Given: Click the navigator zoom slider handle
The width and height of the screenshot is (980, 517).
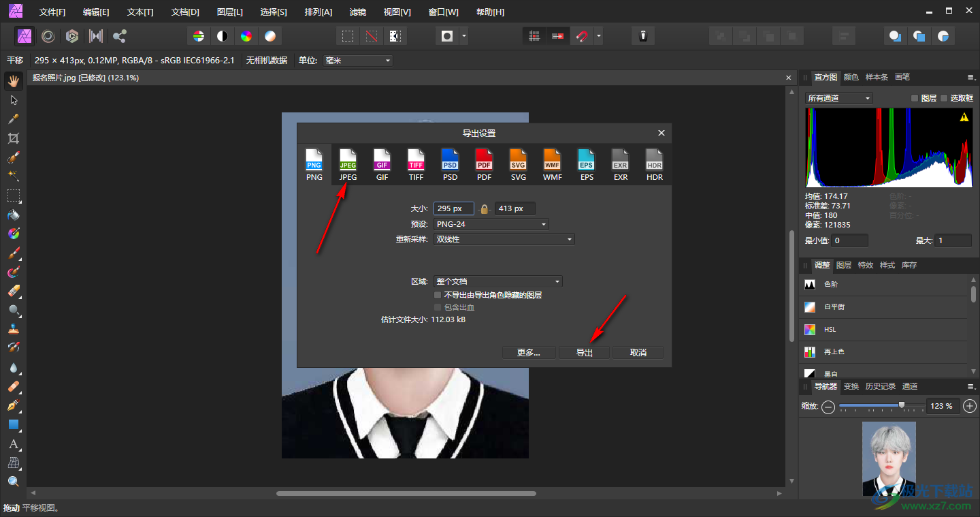Looking at the screenshot, I should 902,405.
